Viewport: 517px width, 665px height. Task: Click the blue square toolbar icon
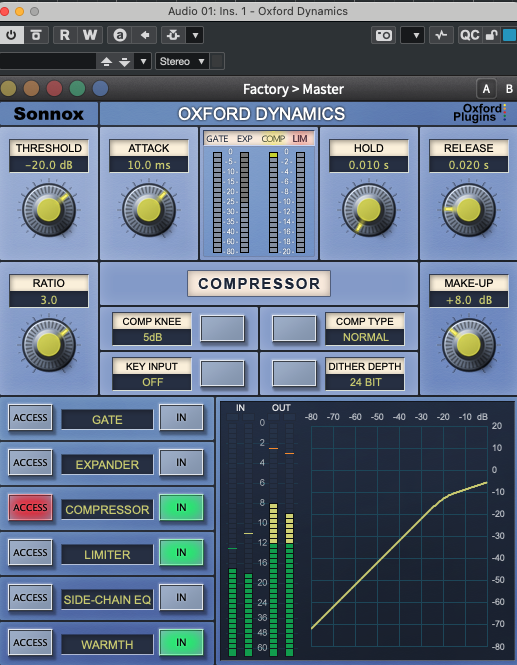coord(509,35)
